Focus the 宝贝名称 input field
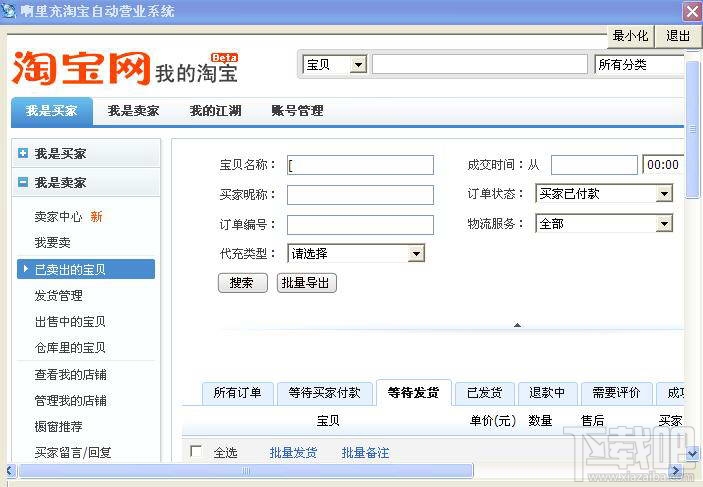The height and width of the screenshot is (487, 703). [x=360, y=165]
